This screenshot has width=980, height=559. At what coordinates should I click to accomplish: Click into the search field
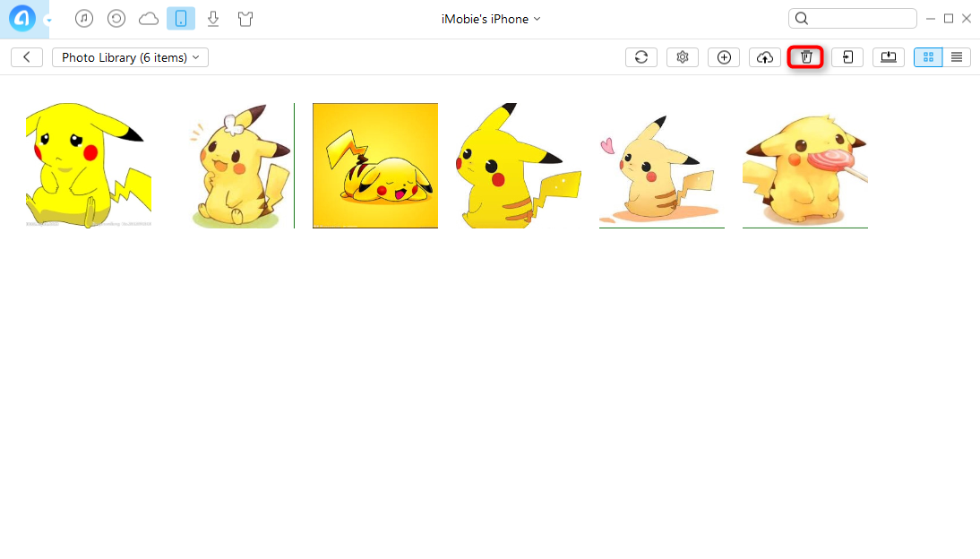point(853,19)
